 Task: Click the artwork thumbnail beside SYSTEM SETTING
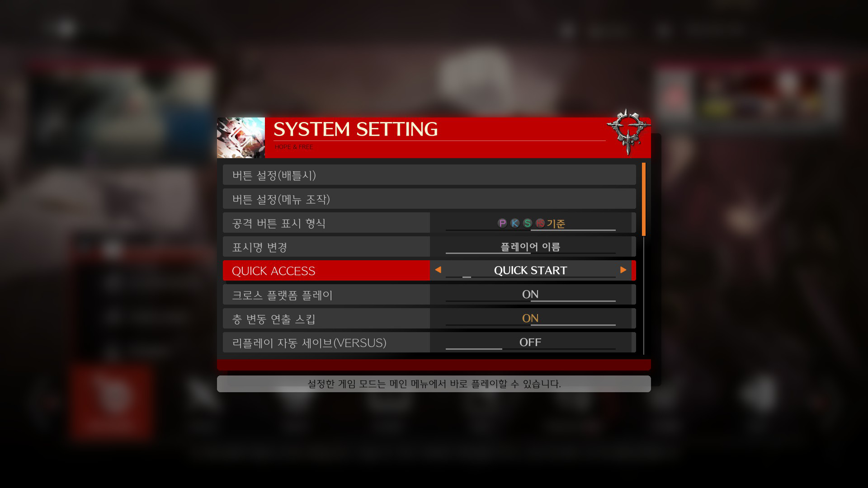(241, 138)
